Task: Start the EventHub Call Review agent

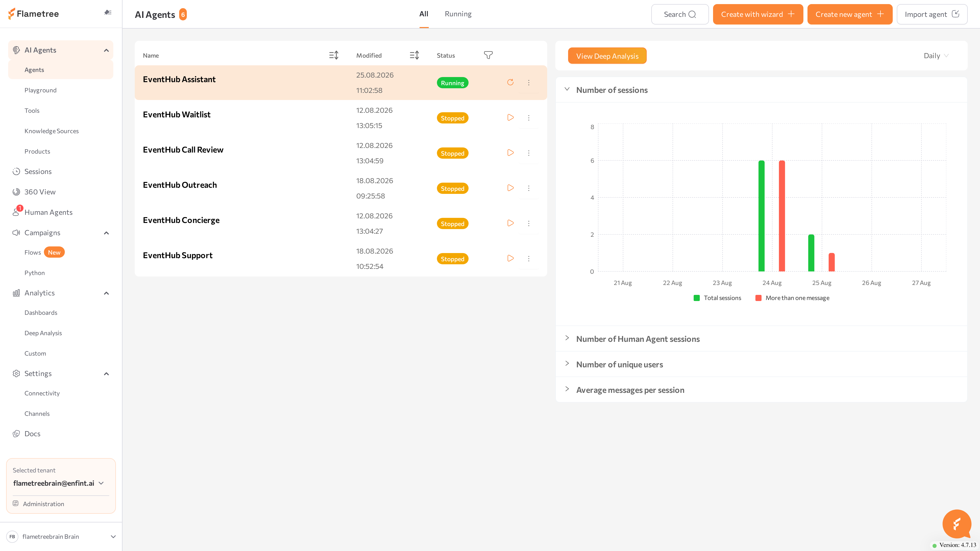Action: click(510, 153)
